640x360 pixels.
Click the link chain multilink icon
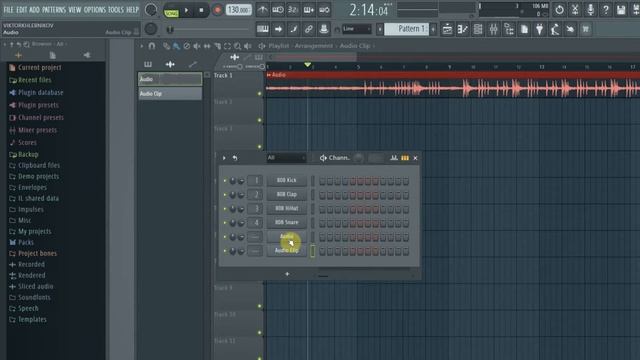pyautogui.click(x=309, y=29)
